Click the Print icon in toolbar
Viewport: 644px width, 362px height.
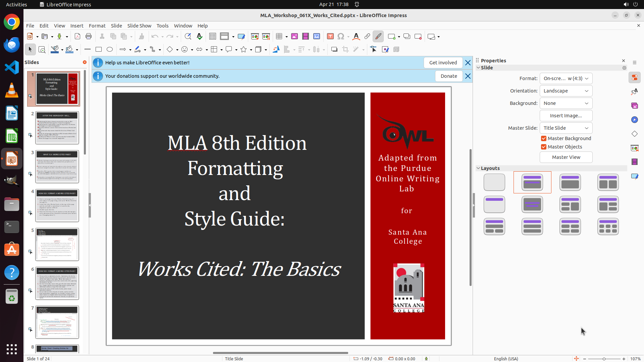pyautogui.click(x=89, y=37)
